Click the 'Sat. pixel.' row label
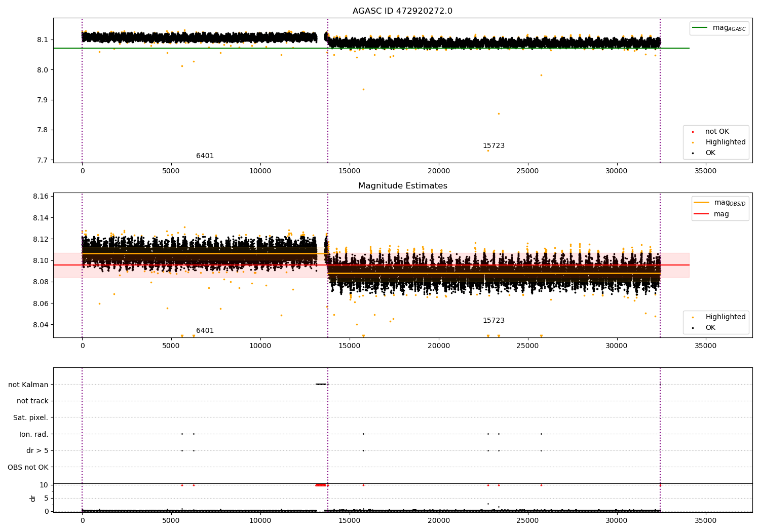This screenshot has width=760, height=532. [31, 418]
